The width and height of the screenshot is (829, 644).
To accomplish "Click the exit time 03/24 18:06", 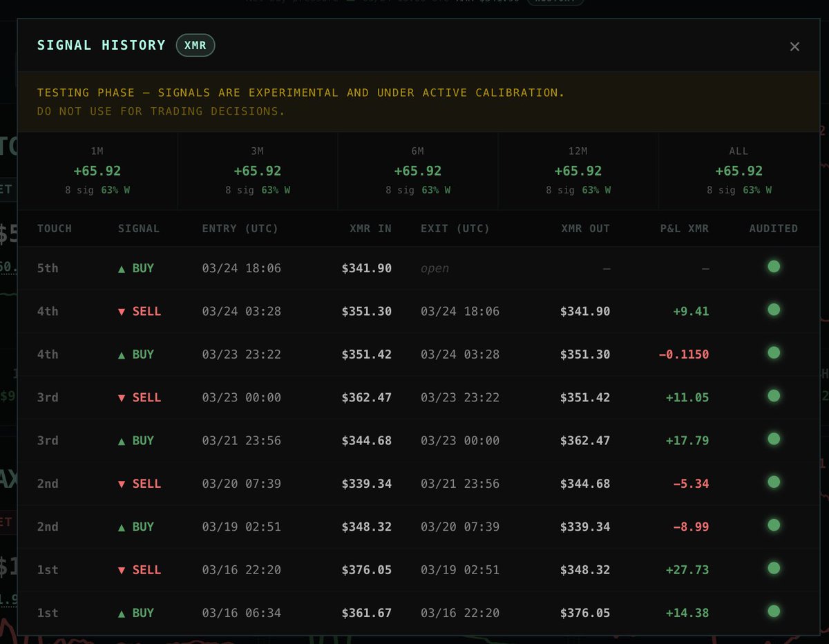I will (460, 312).
